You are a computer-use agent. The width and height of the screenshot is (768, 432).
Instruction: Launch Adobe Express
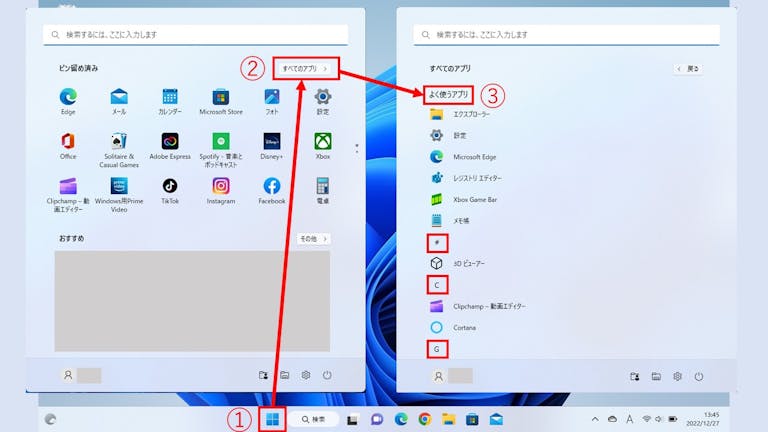pyautogui.click(x=170, y=146)
